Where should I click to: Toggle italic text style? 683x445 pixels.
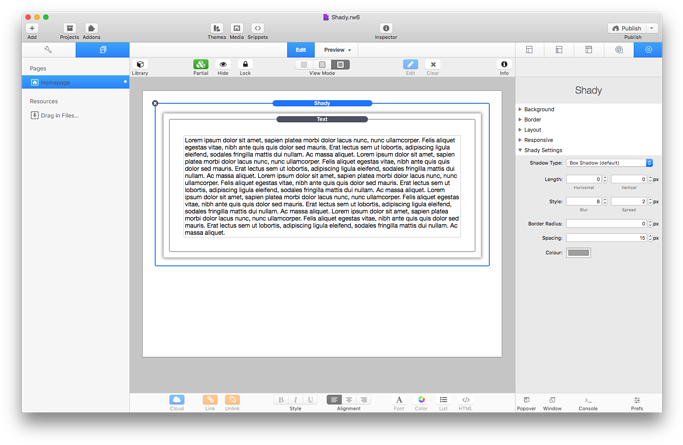pos(295,400)
